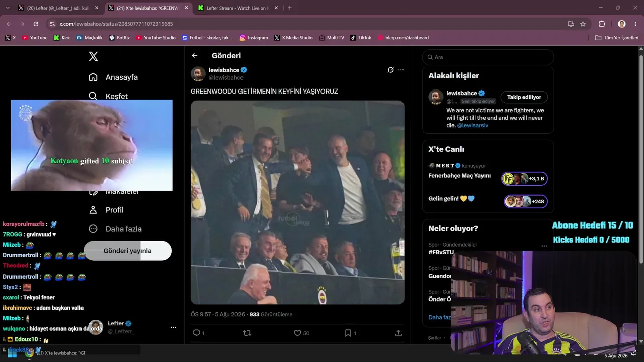The image size is (644, 362).
Task: Open the Chrome three-dot menu
Action: [x=635, y=24]
